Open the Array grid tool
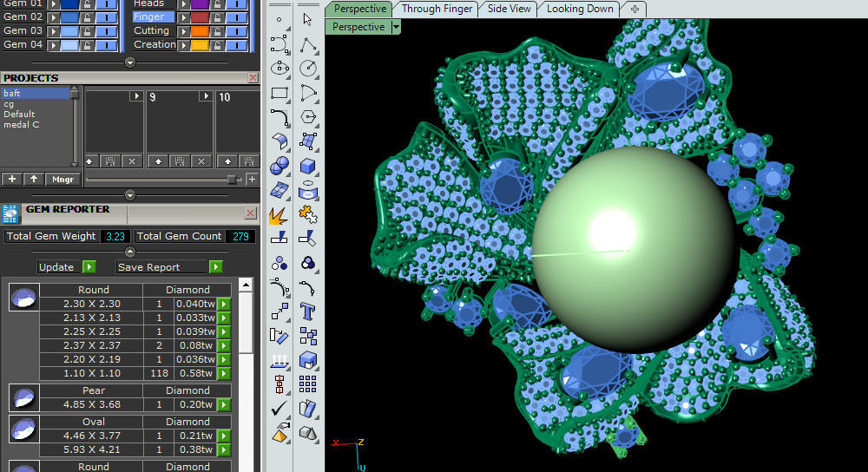868x472 pixels. tap(308, 383)
